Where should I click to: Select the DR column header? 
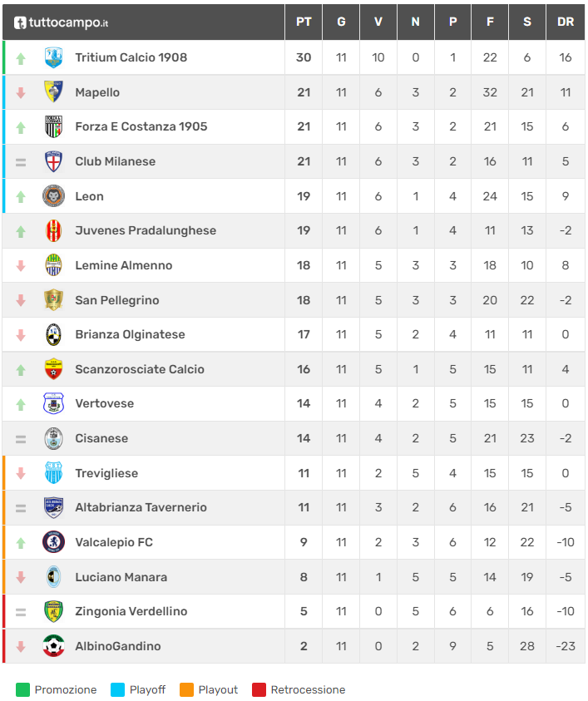click(x=566, y=22)
